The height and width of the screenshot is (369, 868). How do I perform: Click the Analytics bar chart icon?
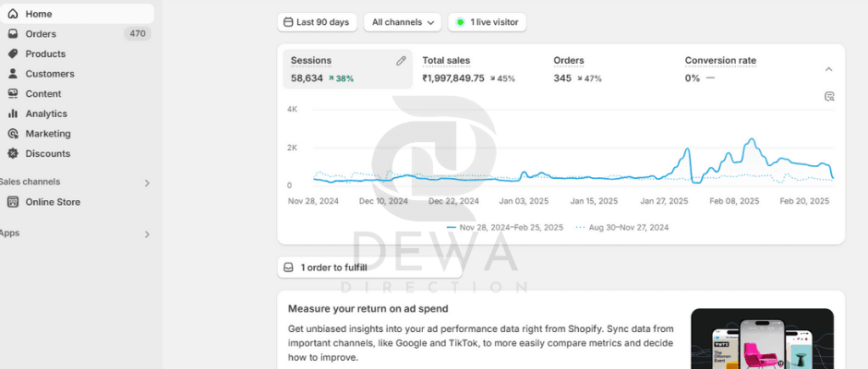pos(13,113)
